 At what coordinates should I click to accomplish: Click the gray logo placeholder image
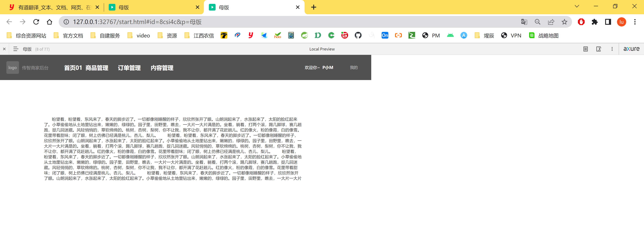click(x=13, y=67)
